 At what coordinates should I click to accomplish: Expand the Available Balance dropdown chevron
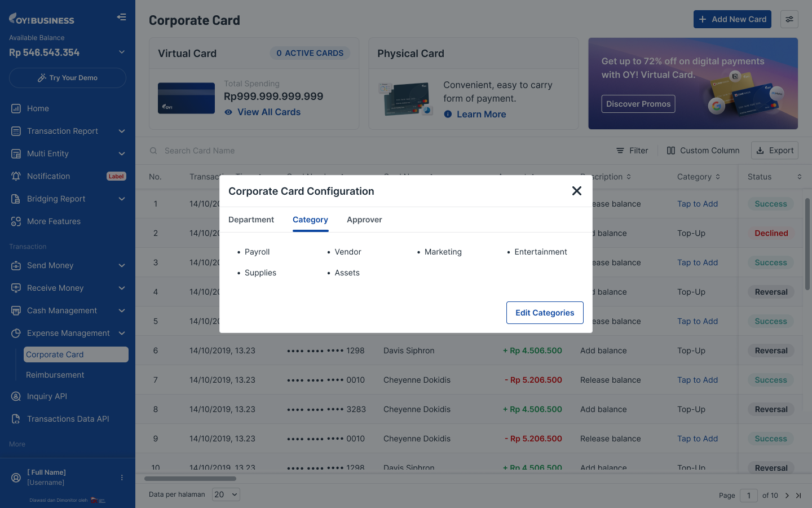(121, 52)
